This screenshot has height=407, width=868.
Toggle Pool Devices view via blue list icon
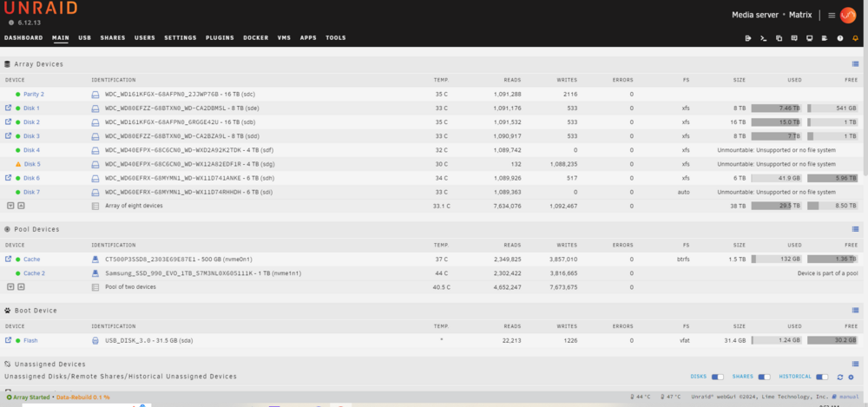pyautogui.click(x=855, y=229)
